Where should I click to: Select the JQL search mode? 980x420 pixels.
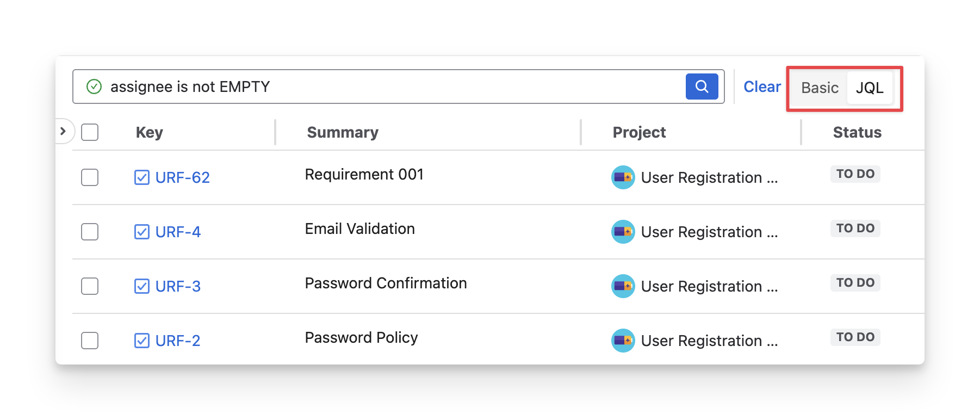tap(869, 88)
